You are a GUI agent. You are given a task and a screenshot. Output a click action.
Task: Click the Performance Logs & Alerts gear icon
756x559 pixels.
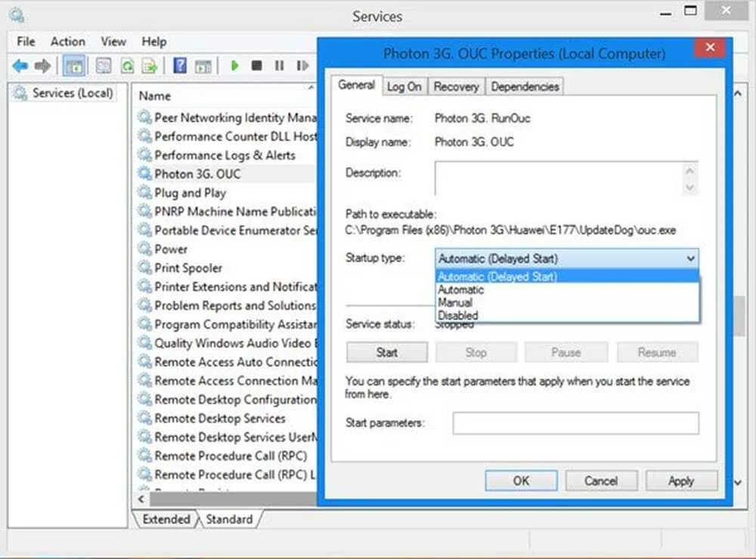144,155
